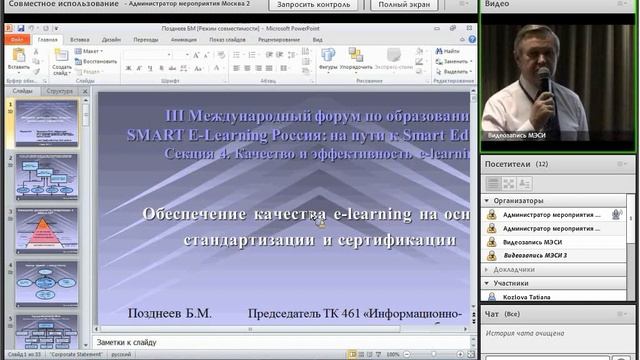640x360 pixels.
Task: Click the Заметки к слайду notes field
Action: tap(281, 342)
